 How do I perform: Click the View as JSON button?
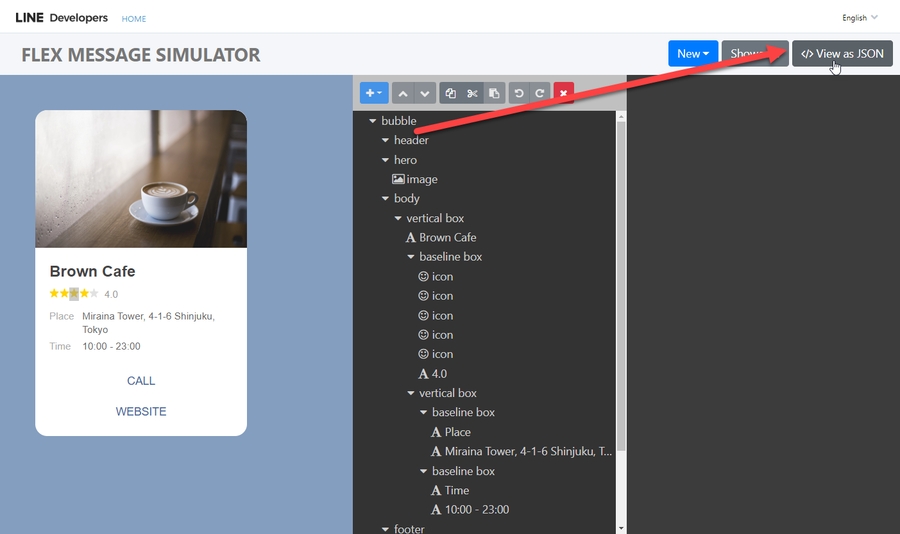click(x=842, y=54)
